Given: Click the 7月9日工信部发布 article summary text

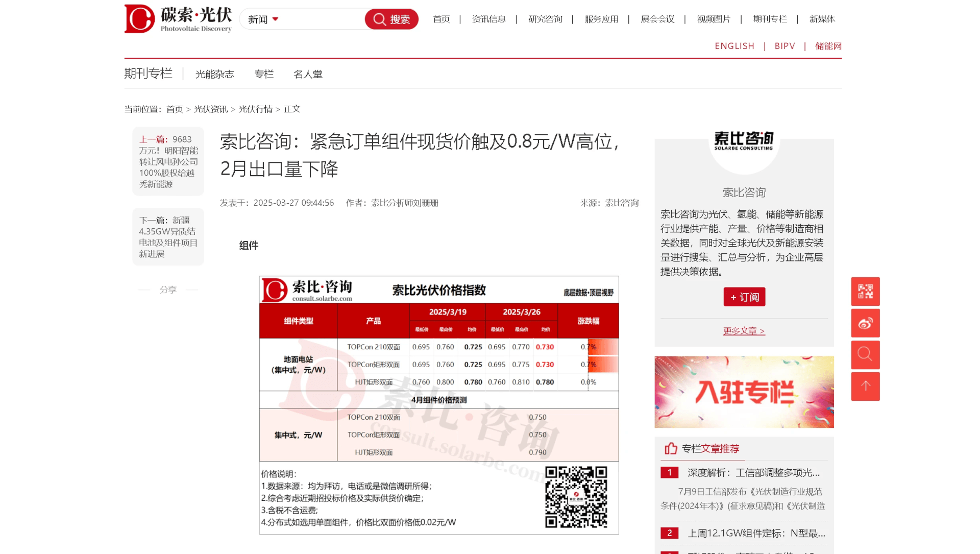Looking at the screenshot, I should (x=743, y=499).
